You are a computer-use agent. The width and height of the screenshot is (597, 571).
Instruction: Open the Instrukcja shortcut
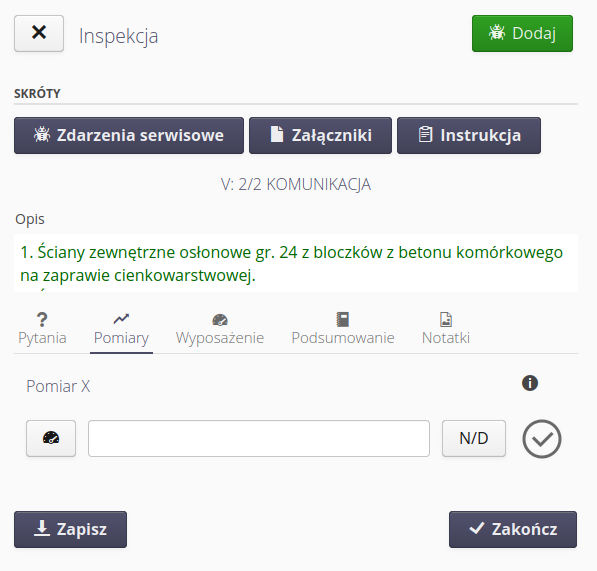(469, 136)
